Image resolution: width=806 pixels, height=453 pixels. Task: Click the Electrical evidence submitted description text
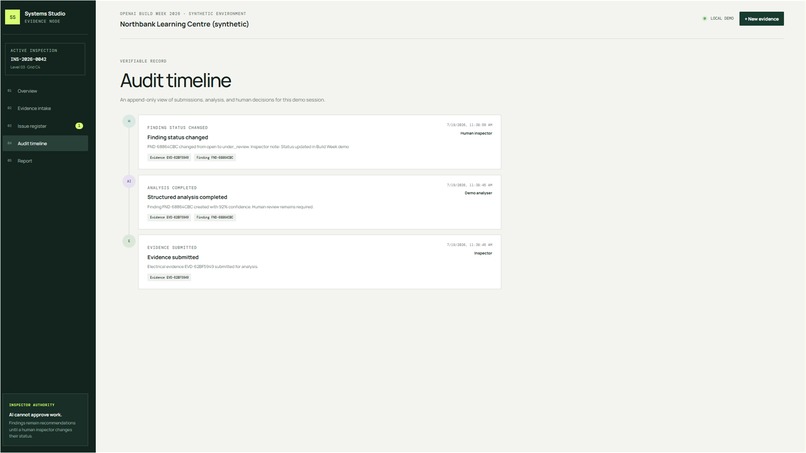[203, 267]
